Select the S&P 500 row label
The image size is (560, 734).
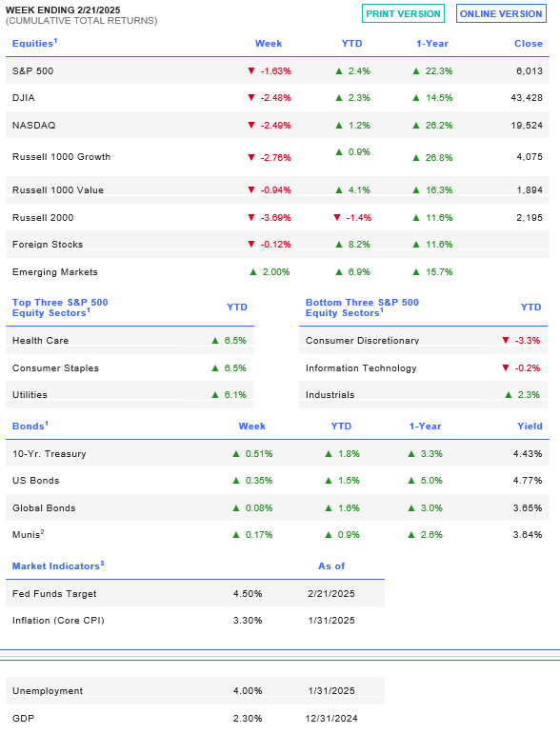click(32, 70)
